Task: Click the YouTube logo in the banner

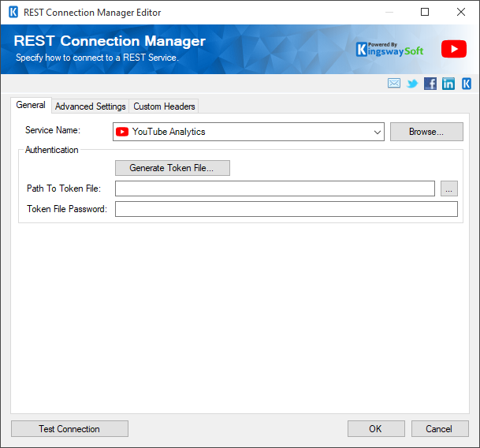Action: tap(454, 49)
